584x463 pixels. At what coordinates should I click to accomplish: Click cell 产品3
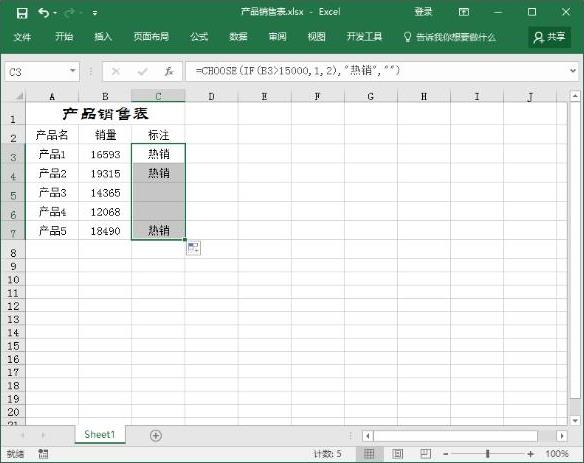point(52,192)
